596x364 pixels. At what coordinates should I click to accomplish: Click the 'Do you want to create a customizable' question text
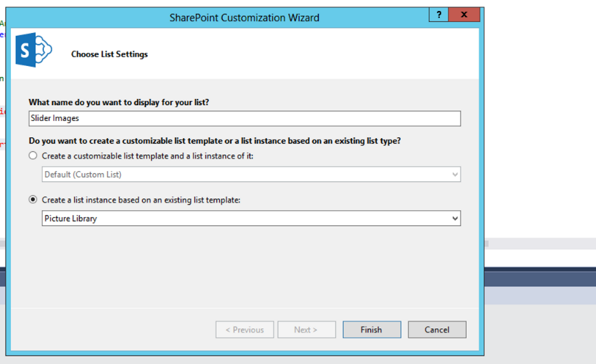pos(214,141)
